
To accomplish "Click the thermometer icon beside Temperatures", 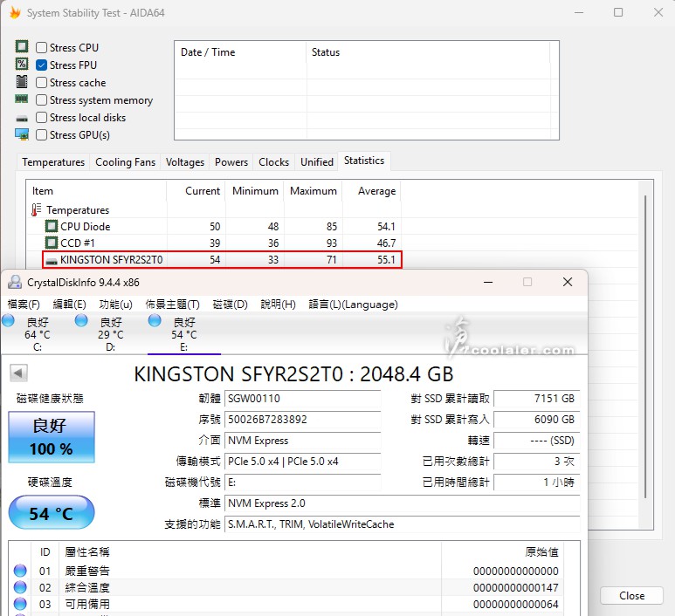I will click(x=36, y=210).
